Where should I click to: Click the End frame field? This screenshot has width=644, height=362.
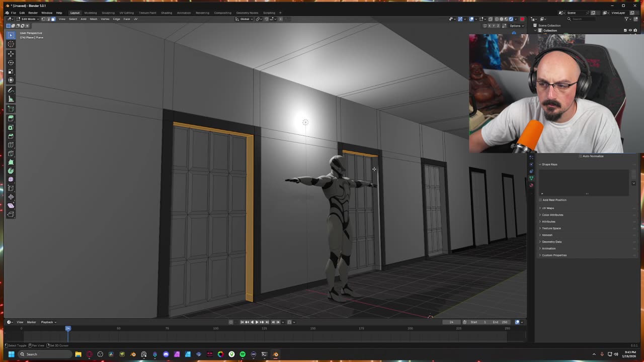[x=500, y=322]
